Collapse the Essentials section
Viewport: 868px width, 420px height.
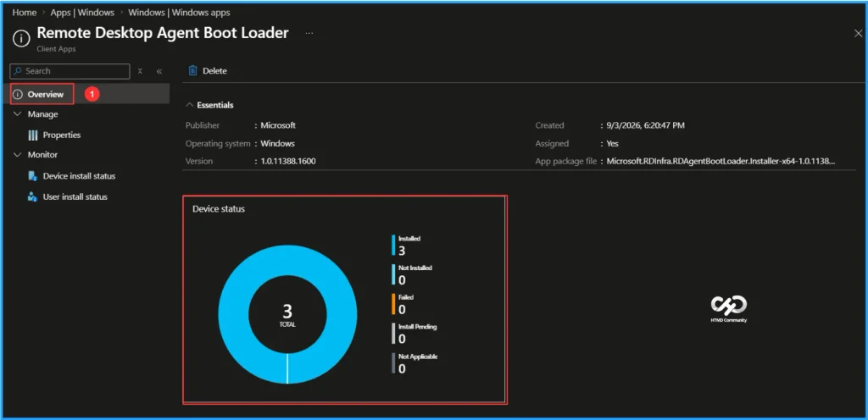(x=190, y=105)
